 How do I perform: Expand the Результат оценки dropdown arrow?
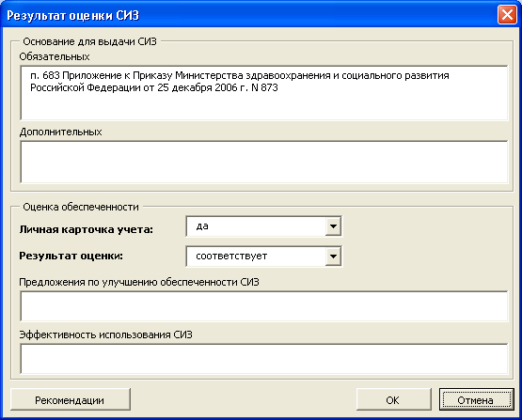[333, 257]
